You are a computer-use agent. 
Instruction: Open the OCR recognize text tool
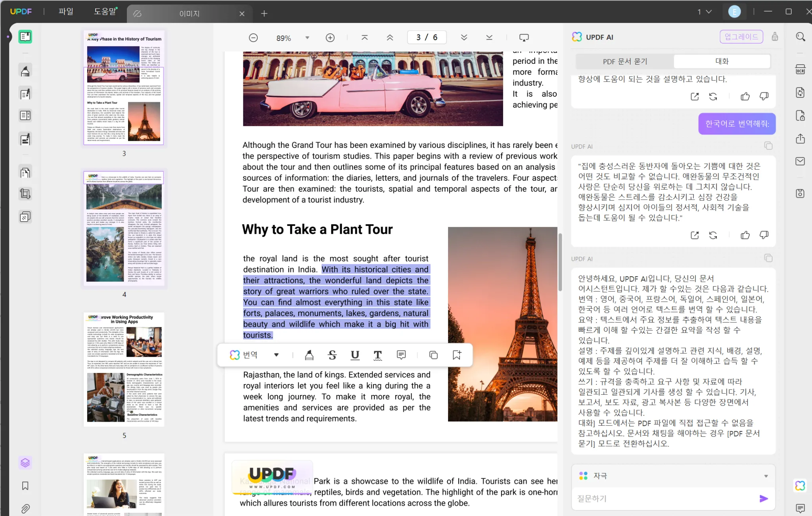click(x=801, y=69)
